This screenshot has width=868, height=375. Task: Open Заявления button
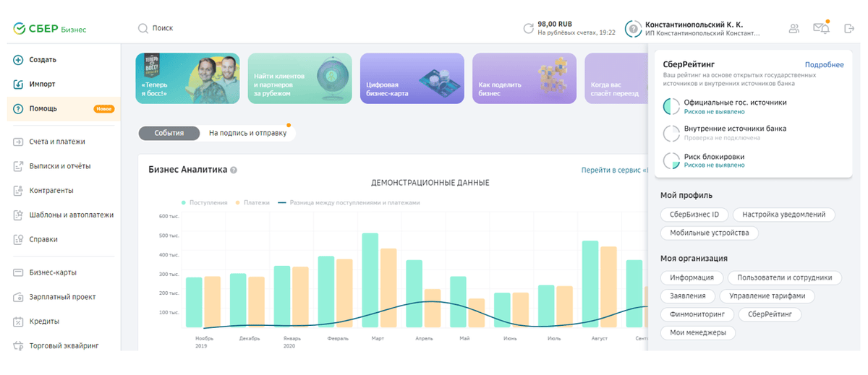688,296
